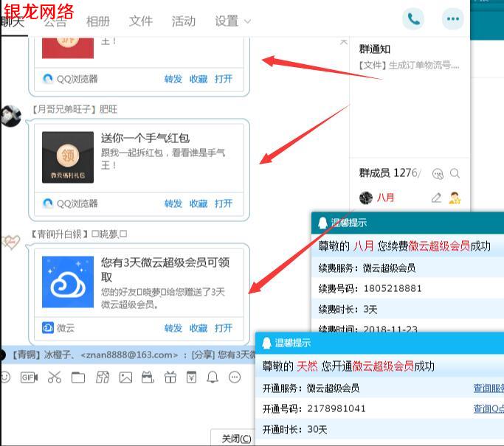
Task: Click the 续费号码 1805218881 value
Action: (393, 289)
